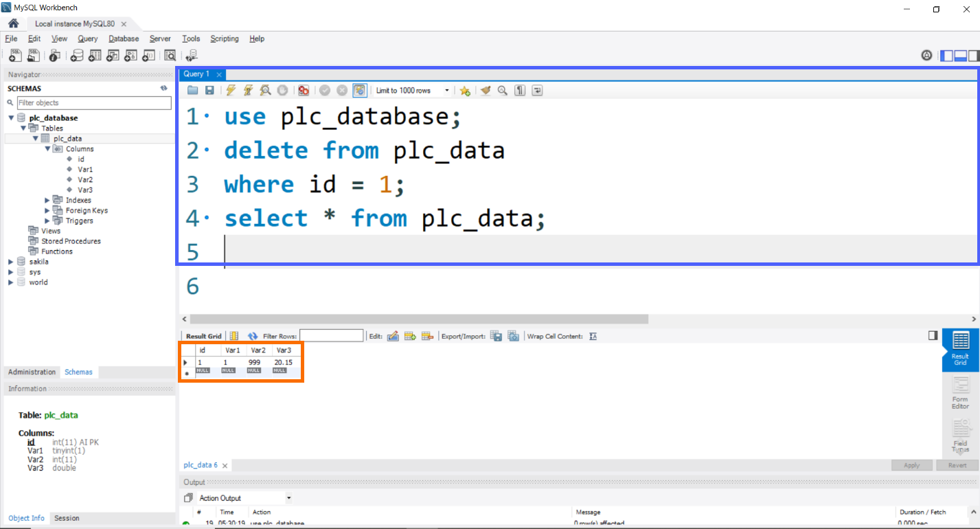The height and width of the screenshot is (529, 980).
Task: Collapse the plc_database schema tree
Action: coord(10,117)
